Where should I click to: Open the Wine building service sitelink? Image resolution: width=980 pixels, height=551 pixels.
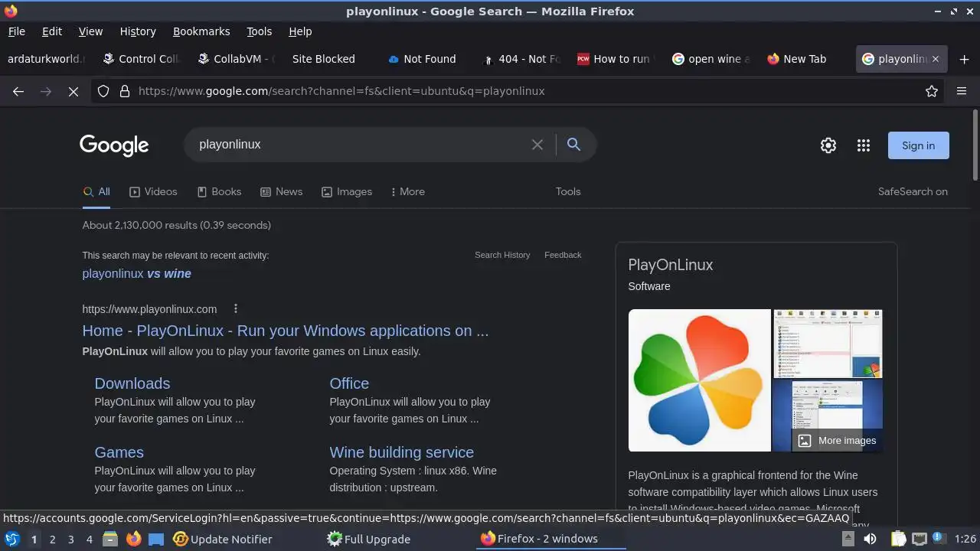(x=402, y=452)
